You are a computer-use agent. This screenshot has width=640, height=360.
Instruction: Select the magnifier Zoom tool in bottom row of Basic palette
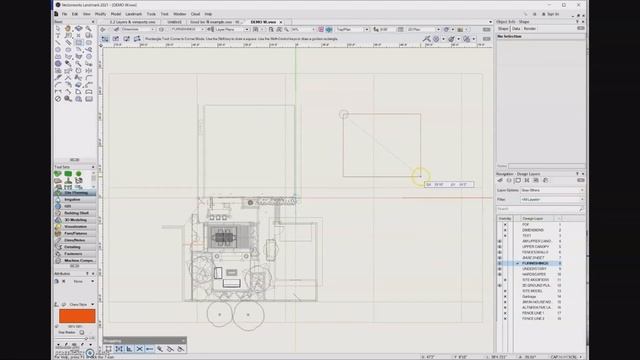(68, 99)
